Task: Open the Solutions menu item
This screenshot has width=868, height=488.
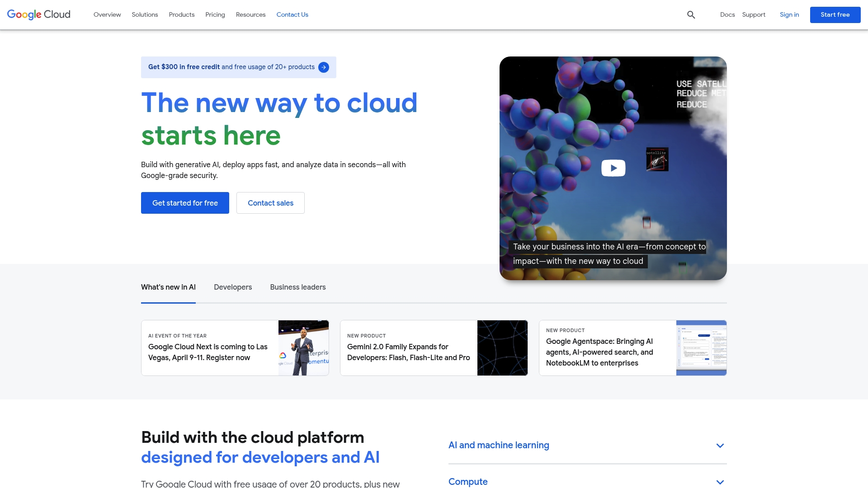Action: (x=144, y=14)
